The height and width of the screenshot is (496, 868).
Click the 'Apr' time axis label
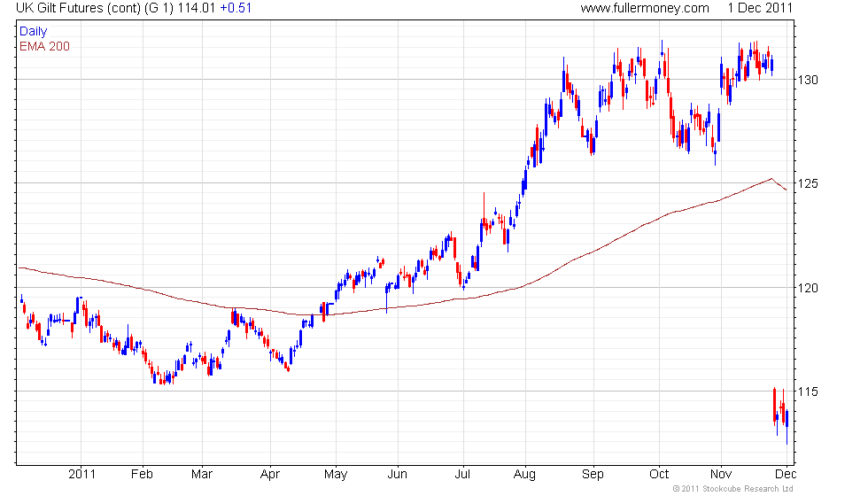pyautogui.click(x=269, y=475)
